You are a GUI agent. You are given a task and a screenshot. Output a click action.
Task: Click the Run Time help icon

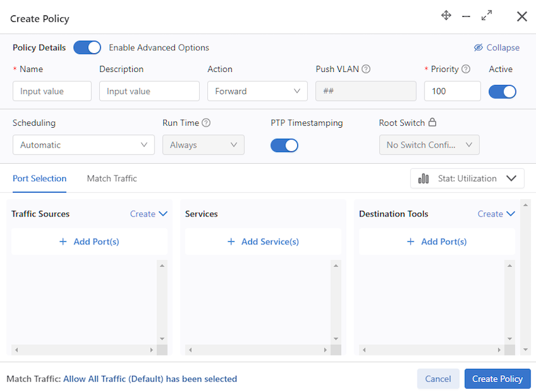tap(206, 123)
